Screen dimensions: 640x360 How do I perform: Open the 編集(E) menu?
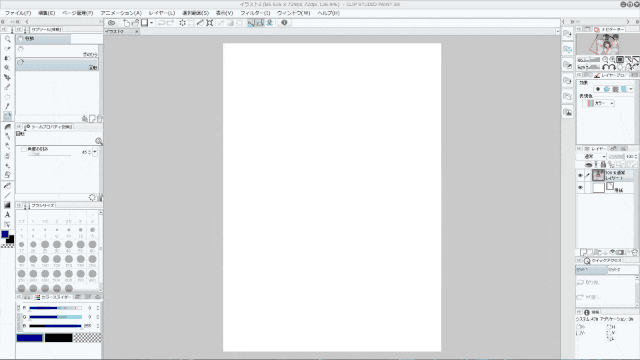point(47,13)
